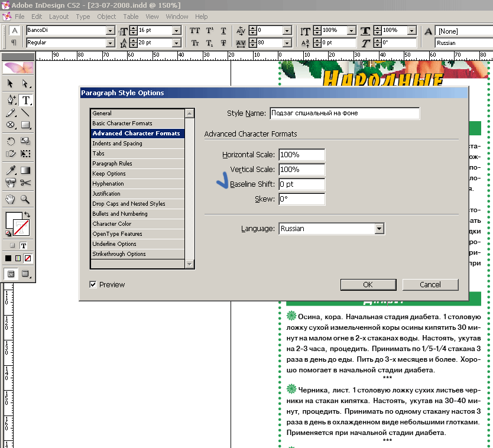Screen dimensions: 493x448
Task: Switch to Preview Mode in toolbox
Action: pyautogui.click(x=25, y=274)
